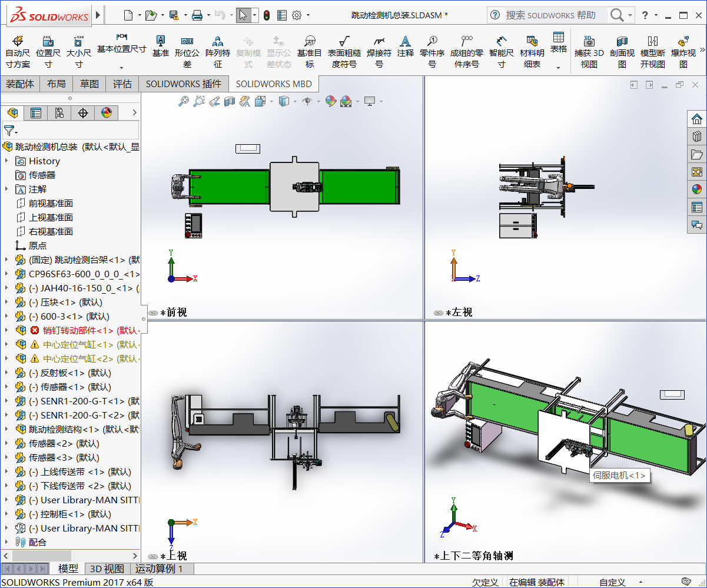
Task: Click the Note tool (注释)
Action: point(406,46)
